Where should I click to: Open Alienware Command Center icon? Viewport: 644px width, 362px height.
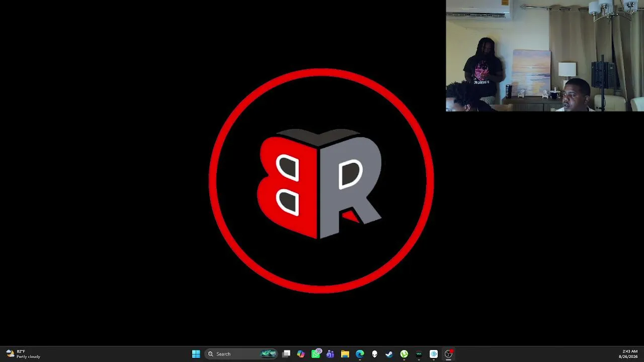[374, 354]
